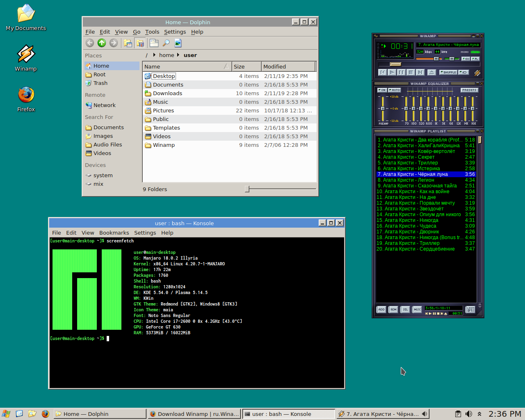Screen dimensions: 525x420
Task: Toggle the preview icon in Dolphin toolbar
Action: [178, 43]
